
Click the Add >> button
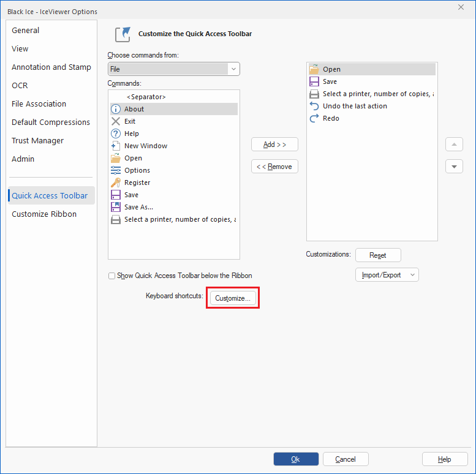274,145
